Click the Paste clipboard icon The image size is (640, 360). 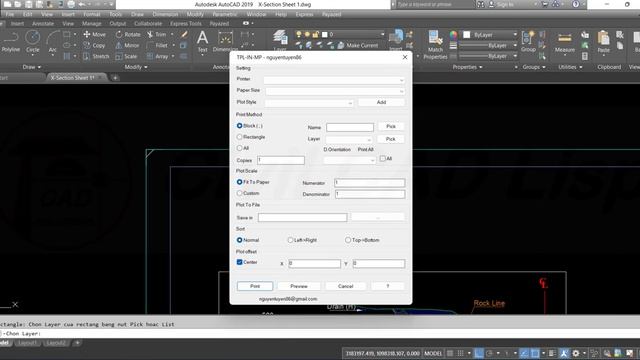[x=603, y=42]
